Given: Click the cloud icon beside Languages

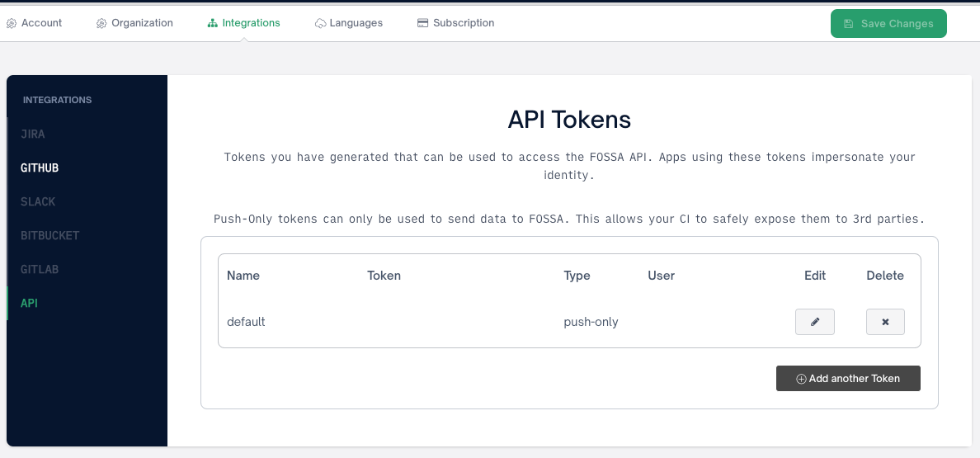Looking at the screenshot, I should click(320, 24).
